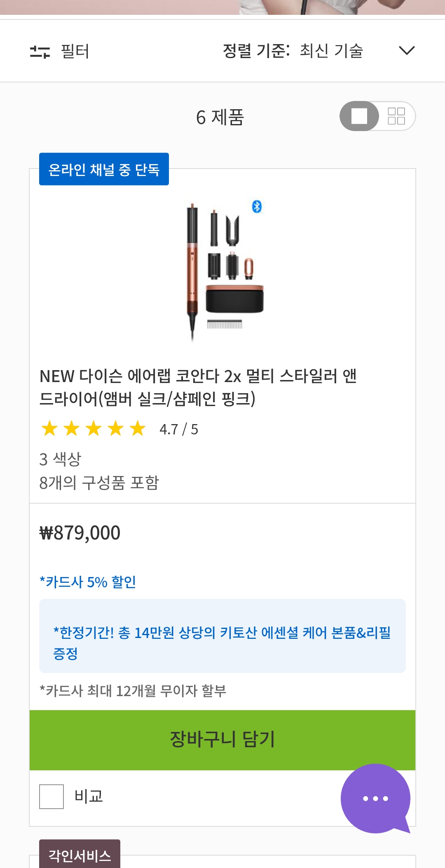Open the 카드사 5% 할인 link

click(88, 582)
